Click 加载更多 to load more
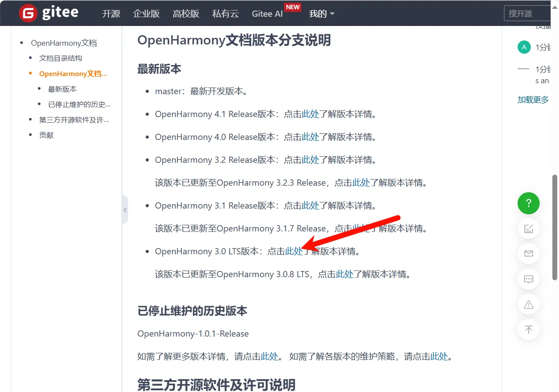The image size is (559, 392). pyautogui.click(x=533, y=100)
